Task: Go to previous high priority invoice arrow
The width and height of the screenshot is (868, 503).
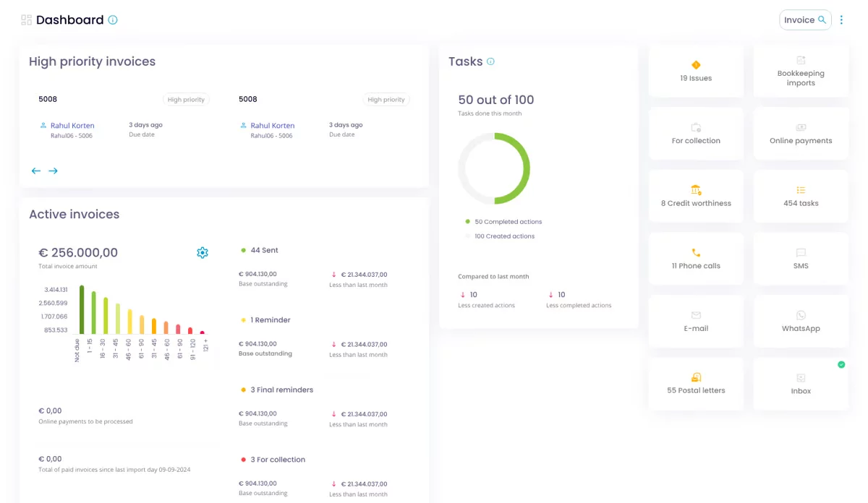Action: tap(36, 171)
